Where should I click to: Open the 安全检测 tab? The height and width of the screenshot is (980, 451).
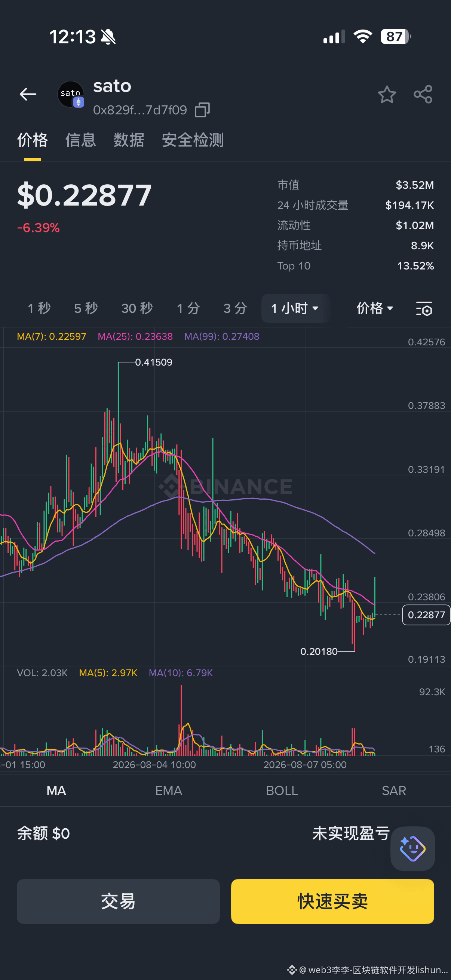click(193, 140)
